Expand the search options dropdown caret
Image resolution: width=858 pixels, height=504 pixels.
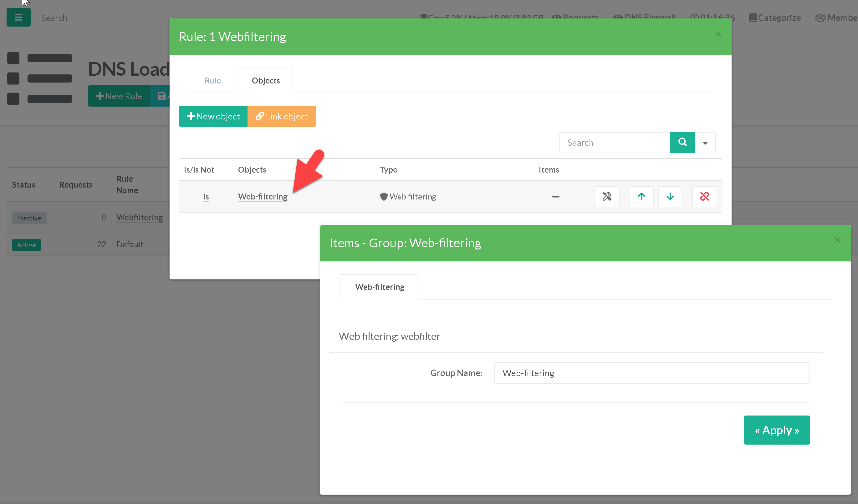click(705, 143)
